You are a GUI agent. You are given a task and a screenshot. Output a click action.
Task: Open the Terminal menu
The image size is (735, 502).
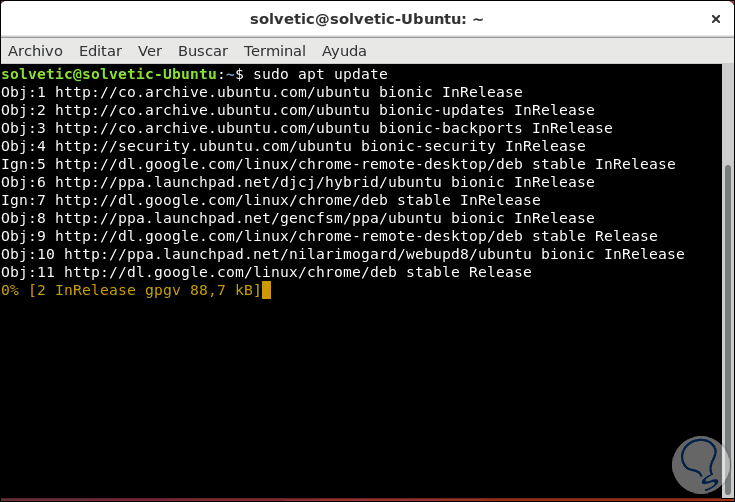pos(275,51)
